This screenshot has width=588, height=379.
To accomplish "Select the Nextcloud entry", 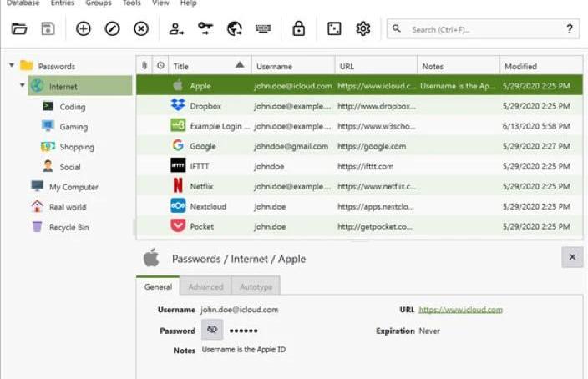I will (x=359, y=206).
